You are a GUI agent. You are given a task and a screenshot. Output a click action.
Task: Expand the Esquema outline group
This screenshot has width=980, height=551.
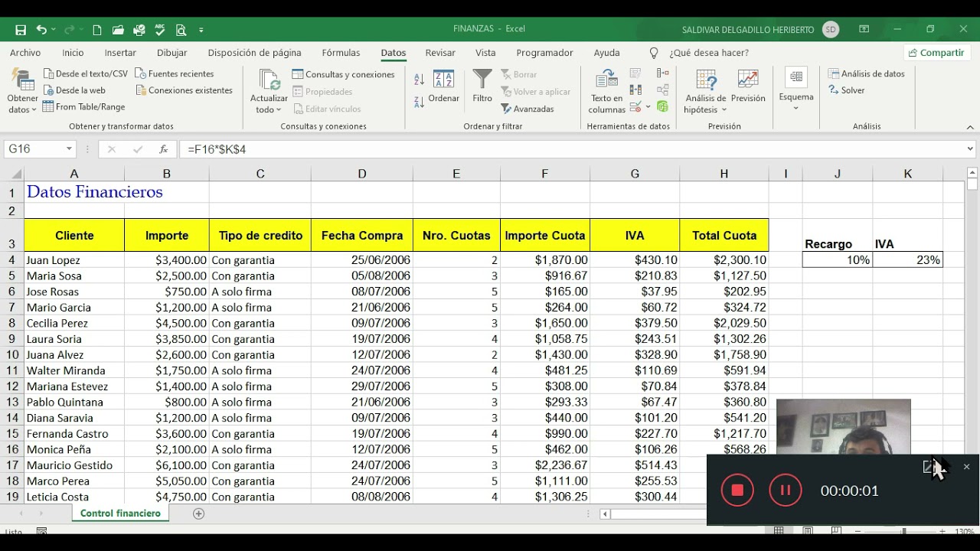click(x=796, y=90)
